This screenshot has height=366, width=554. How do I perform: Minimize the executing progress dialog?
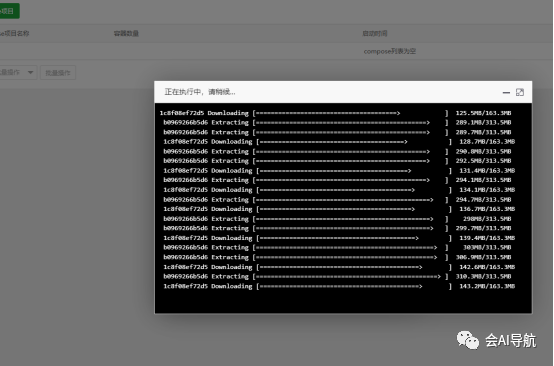506,93
